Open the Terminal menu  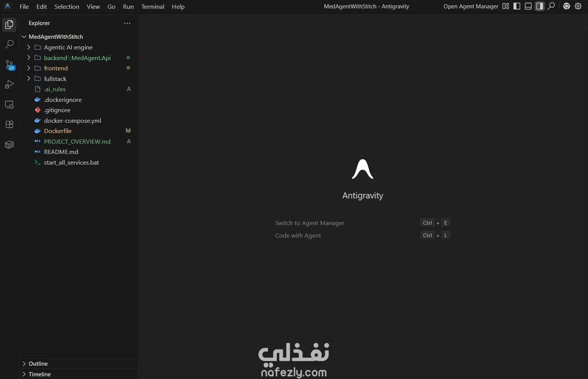[x=153, y=6]
